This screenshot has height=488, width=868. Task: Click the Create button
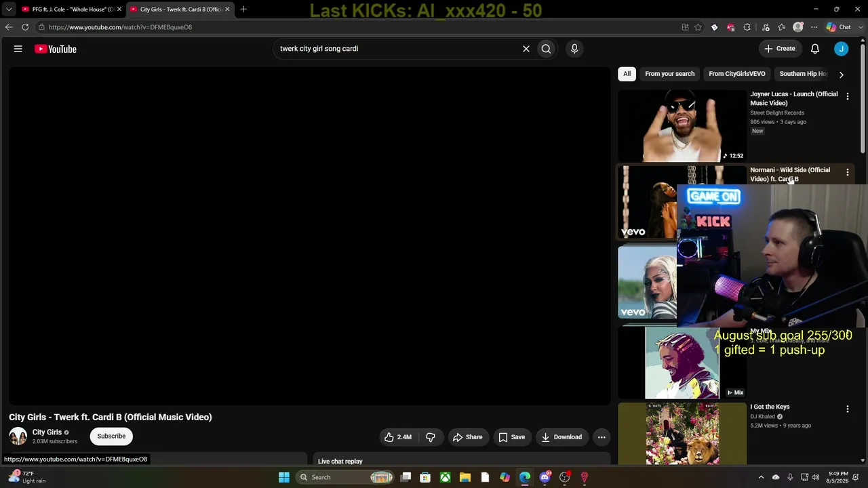tap(779, 49)
